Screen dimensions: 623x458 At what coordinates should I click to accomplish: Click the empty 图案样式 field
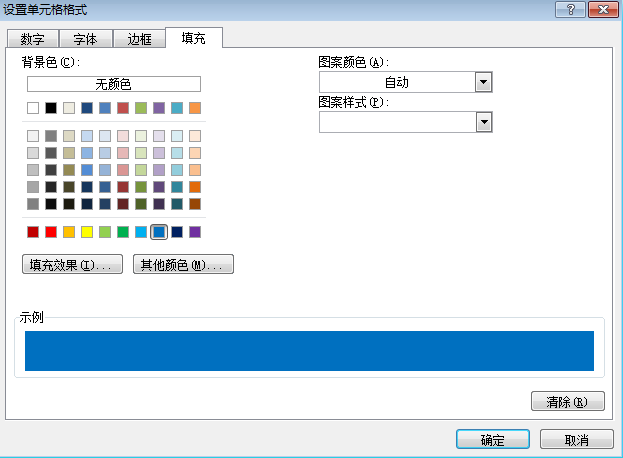click(397, 122)
